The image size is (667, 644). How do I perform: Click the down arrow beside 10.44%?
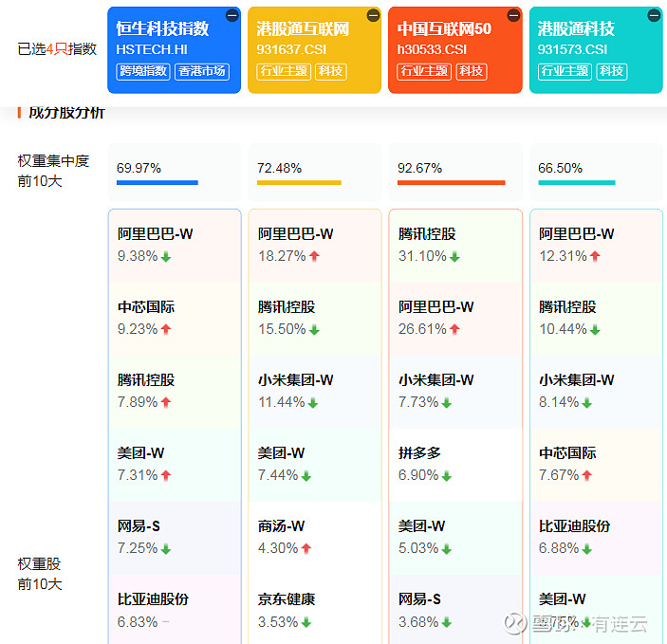pyautogui.click(x=595, y=330)
